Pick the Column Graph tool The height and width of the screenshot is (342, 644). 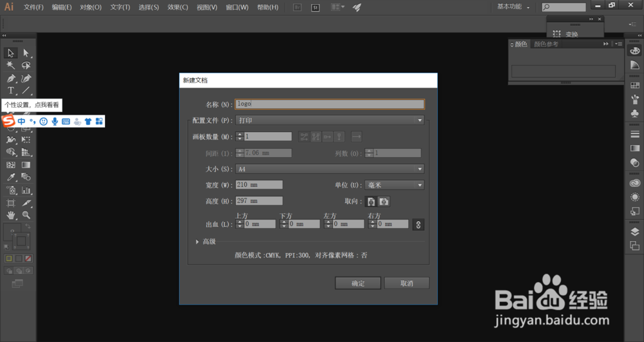tap(26, 190)
